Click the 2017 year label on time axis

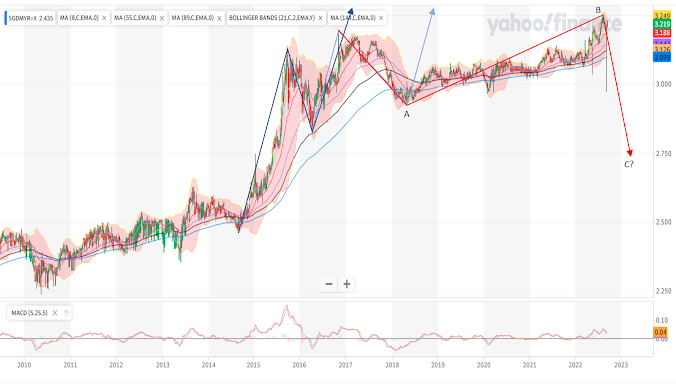(345, 365)
